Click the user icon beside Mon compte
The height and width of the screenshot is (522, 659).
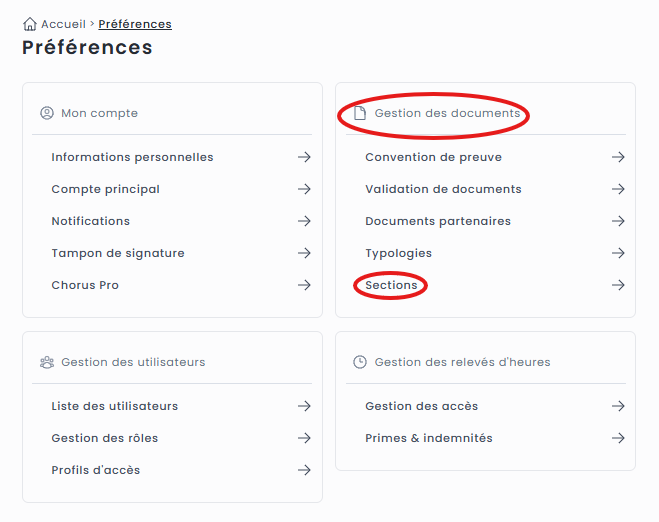coord(46,113)
